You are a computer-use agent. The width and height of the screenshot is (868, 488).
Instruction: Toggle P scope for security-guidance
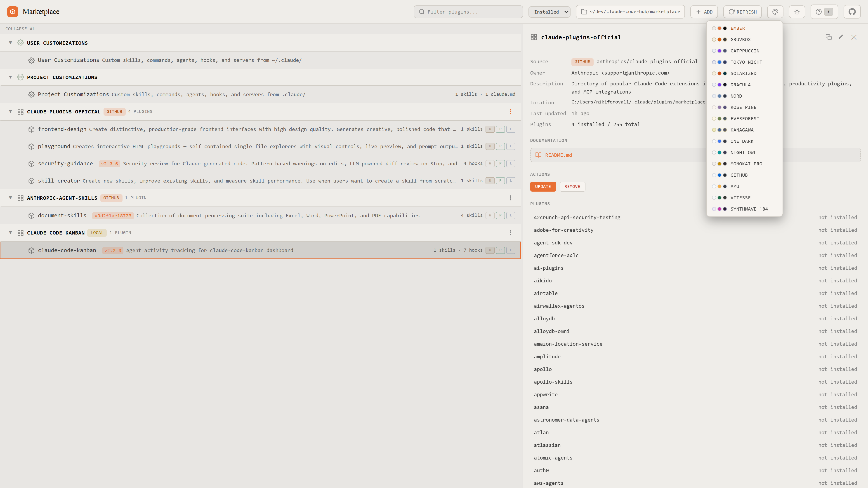(500, 163)
